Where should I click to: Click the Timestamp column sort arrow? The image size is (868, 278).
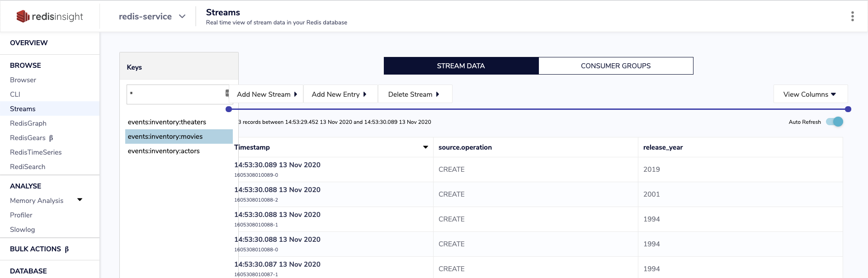click(425, 147)
